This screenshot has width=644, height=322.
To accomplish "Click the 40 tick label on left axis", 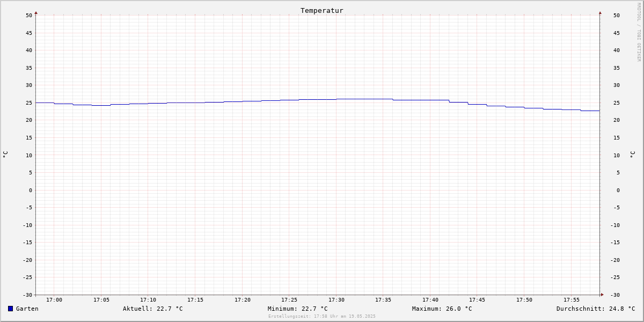I will (29, 50).
